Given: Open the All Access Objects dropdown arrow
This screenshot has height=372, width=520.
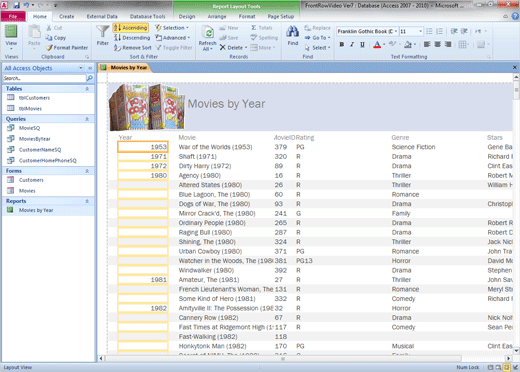Looking at the screenshot, I should (81, 68).
